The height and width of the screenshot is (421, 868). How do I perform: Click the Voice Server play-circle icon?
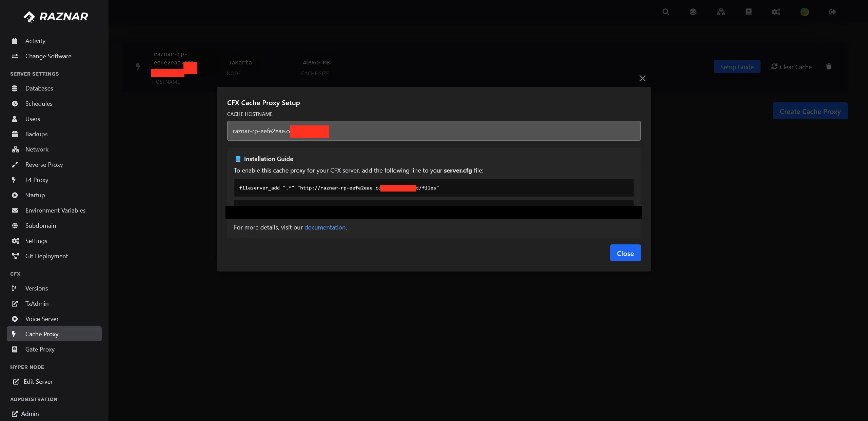[15, 319]
